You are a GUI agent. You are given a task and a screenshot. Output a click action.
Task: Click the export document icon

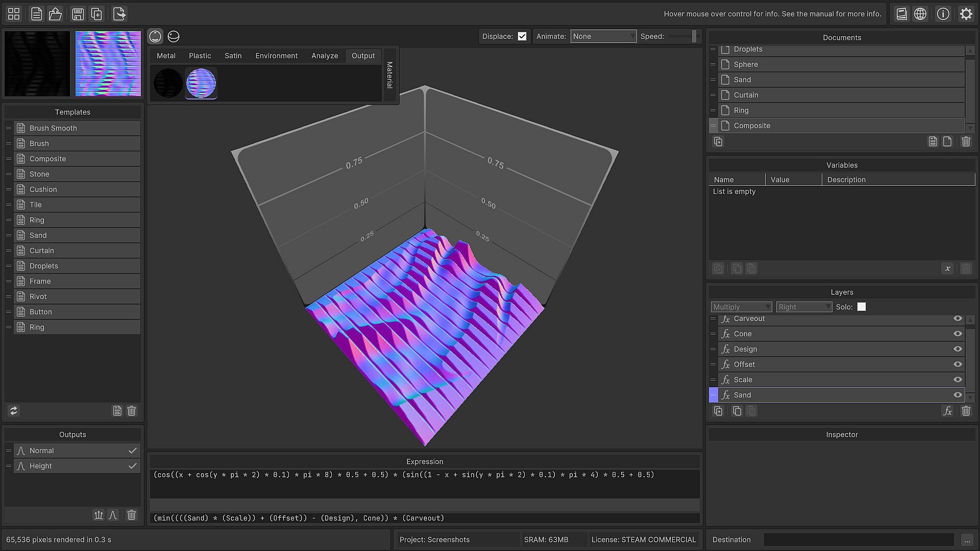(119, 14)
